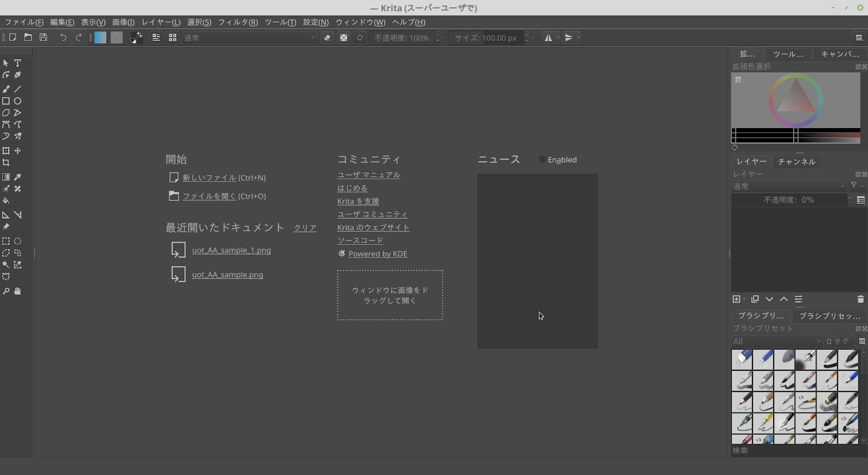Screen dimensions: 868x475
Task: Click the ファイルを開く link
Action: coord(209,196)
